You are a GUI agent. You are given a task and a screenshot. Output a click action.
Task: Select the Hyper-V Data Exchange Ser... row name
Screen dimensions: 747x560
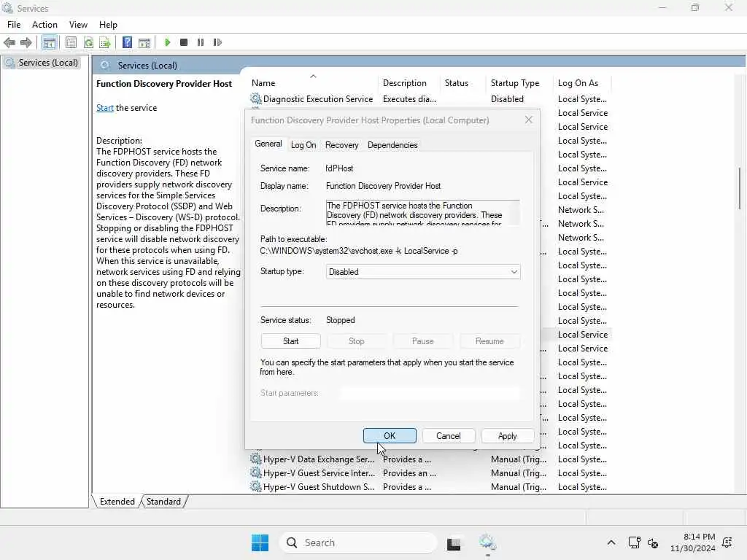coord(318,459)
